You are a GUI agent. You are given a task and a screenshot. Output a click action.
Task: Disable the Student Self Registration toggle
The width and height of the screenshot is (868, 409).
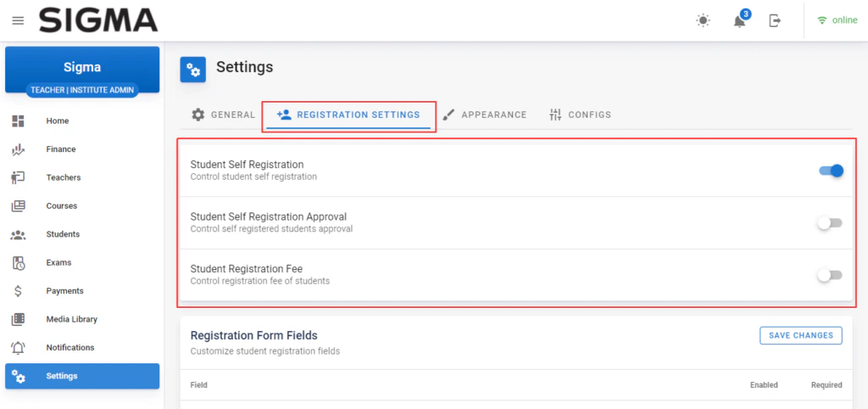click(x=831, y=171)
